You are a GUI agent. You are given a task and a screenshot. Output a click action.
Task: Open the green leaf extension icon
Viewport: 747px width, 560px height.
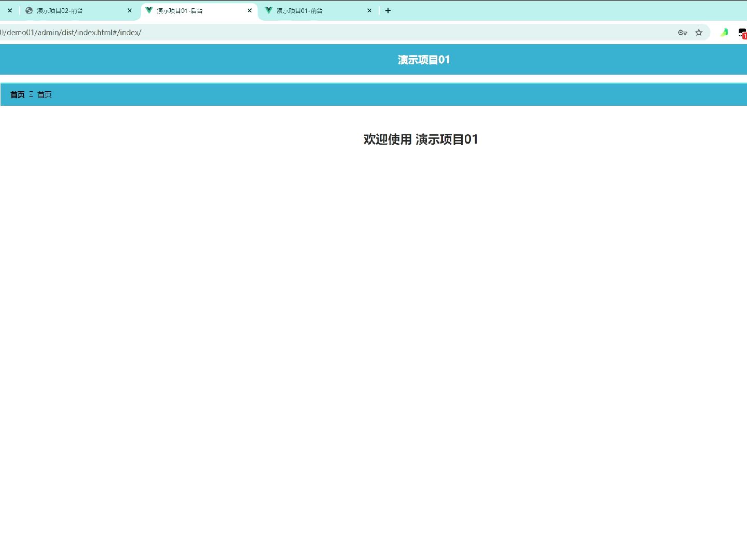click(x=724, y=33)
